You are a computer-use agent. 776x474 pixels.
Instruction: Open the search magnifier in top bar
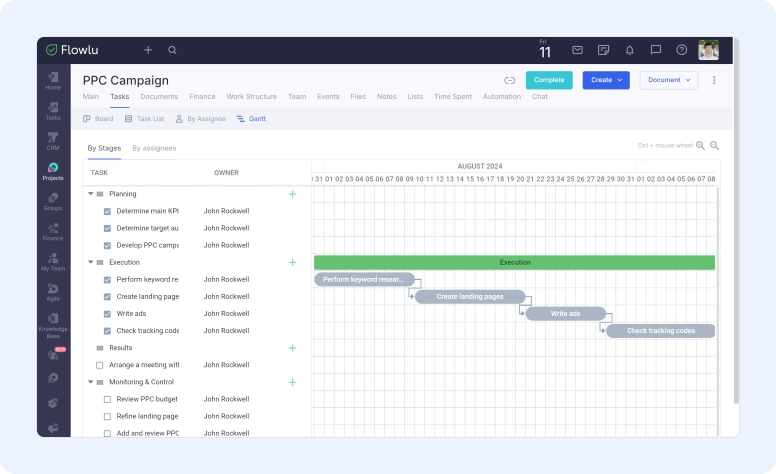pos(172,50)
